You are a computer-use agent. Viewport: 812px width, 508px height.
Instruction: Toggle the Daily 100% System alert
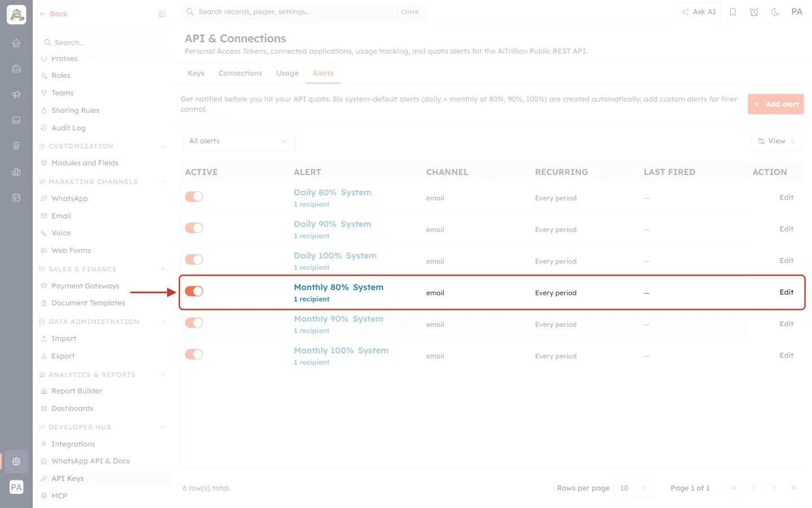pos(194,260)
